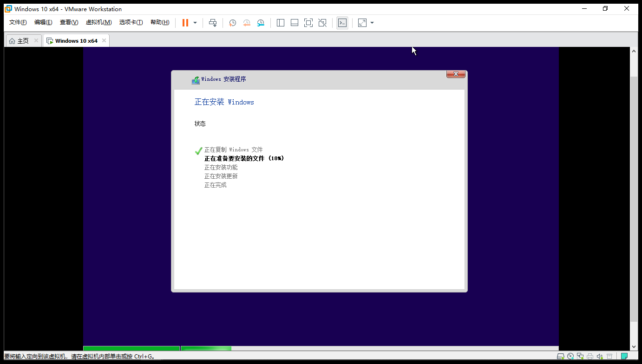Image resolution: width=642 pixels, height=364 pixels.
Task: Close the 主页 tab
Action: [x=36, y=40]
